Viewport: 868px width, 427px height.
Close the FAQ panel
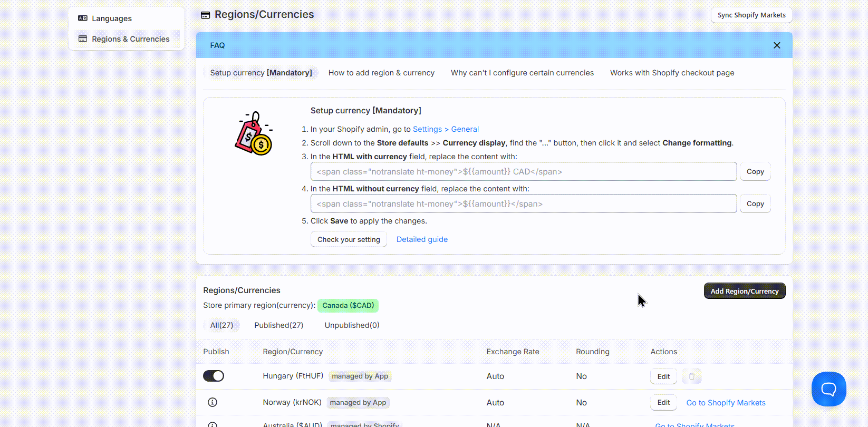777,45
